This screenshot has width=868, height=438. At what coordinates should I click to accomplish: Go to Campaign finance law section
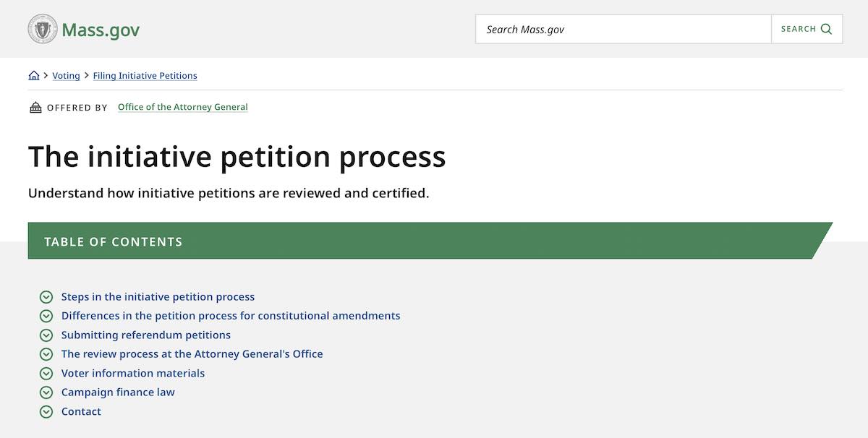coord(118,392)
